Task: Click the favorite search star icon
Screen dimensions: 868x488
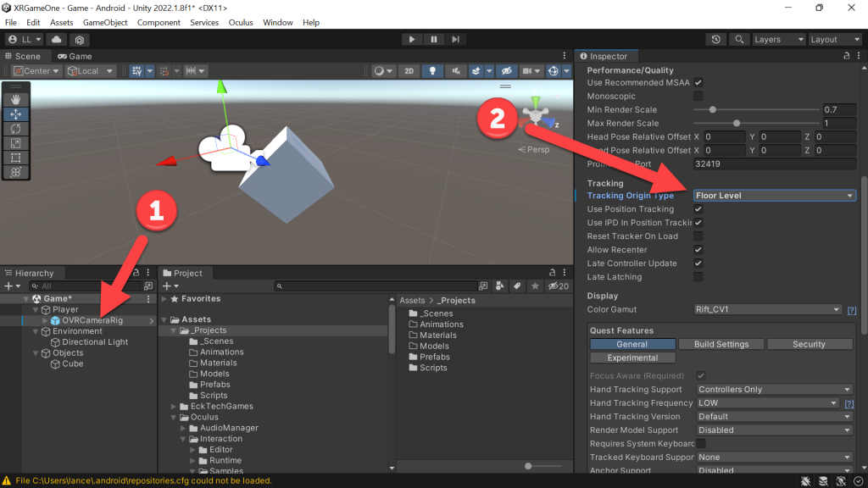Action: (x=535, y=286)
